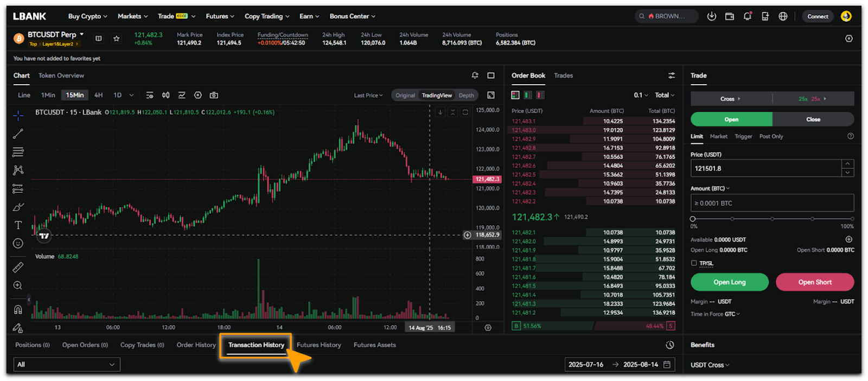Open the wallet icon in header
The height and width of the screenshot is (381, 868).
[x=730, y=16]
